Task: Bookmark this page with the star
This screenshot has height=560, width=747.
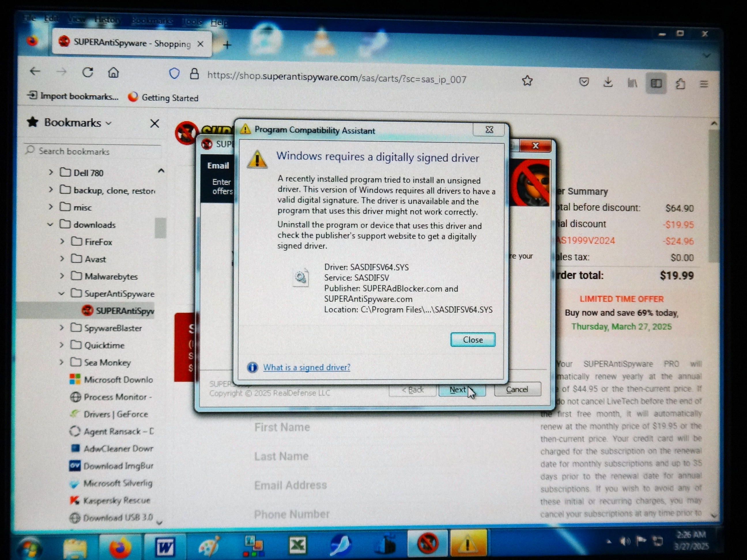Action: (x=527, y=81)
